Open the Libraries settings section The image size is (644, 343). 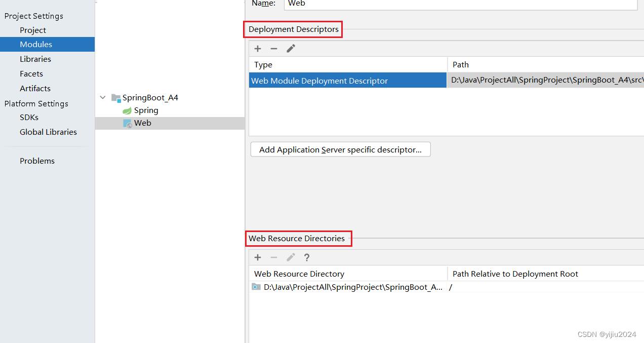tap(35, 59)
